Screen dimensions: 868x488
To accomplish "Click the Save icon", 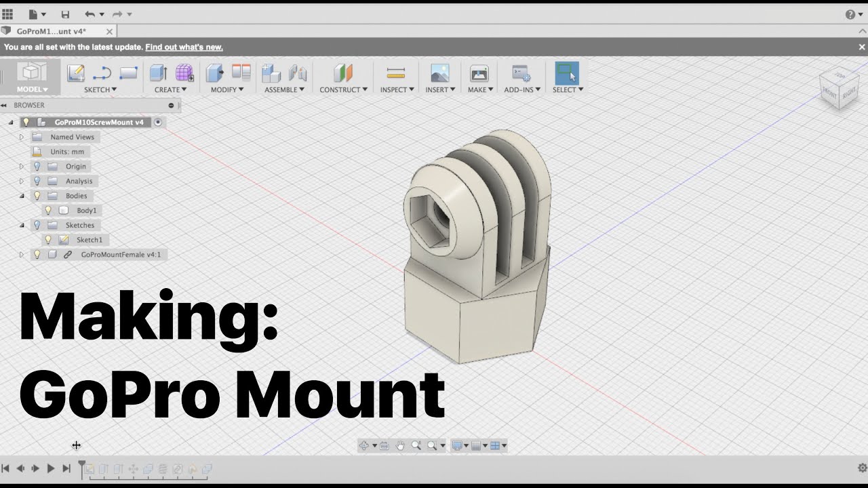I will pyautogui.click(x=65, y=14).
